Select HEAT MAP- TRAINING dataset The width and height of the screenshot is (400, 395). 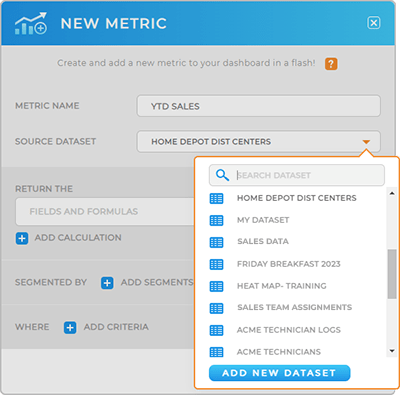pos(282,286)
